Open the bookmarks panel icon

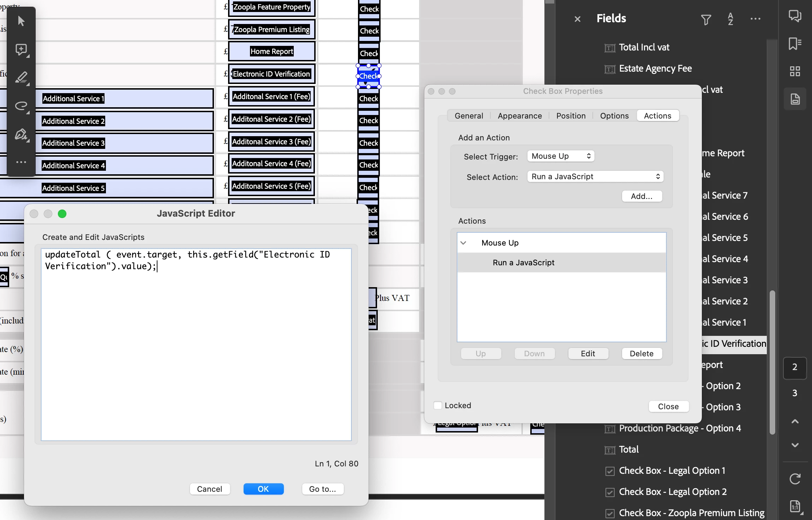pyautogui.click(x=795, y=44)
